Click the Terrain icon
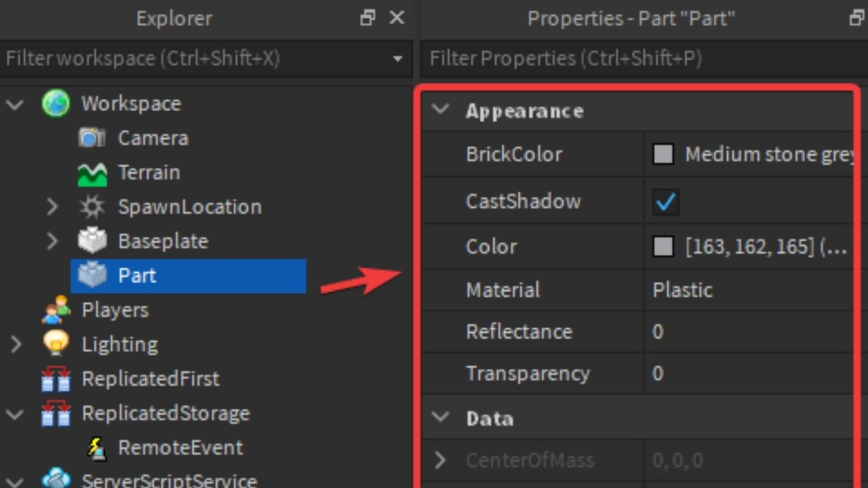 pyautogui.click(x=92, y=172)
